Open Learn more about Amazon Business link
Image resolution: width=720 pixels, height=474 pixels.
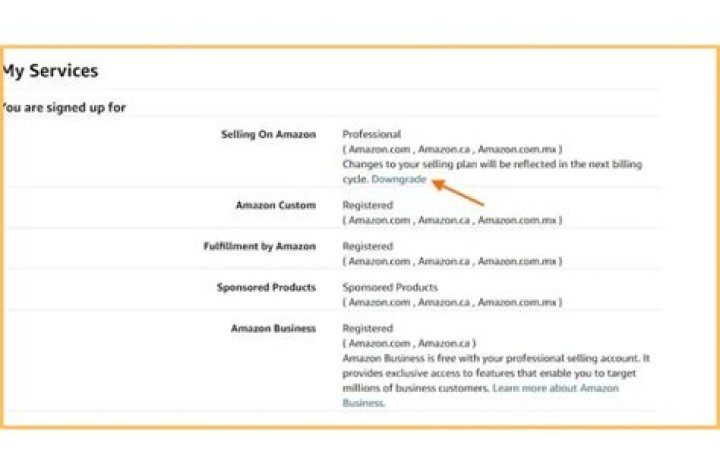click(x=555, y=388)
